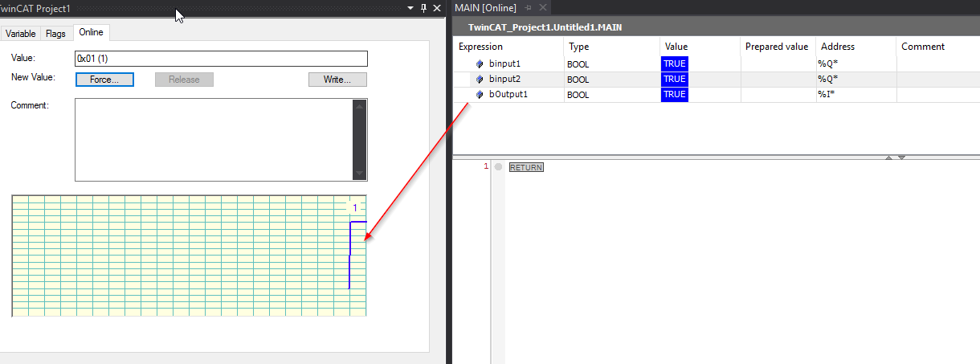Screen dimensions: 980x364
Task: Click the greyed Release button
Action: [184, 80]
